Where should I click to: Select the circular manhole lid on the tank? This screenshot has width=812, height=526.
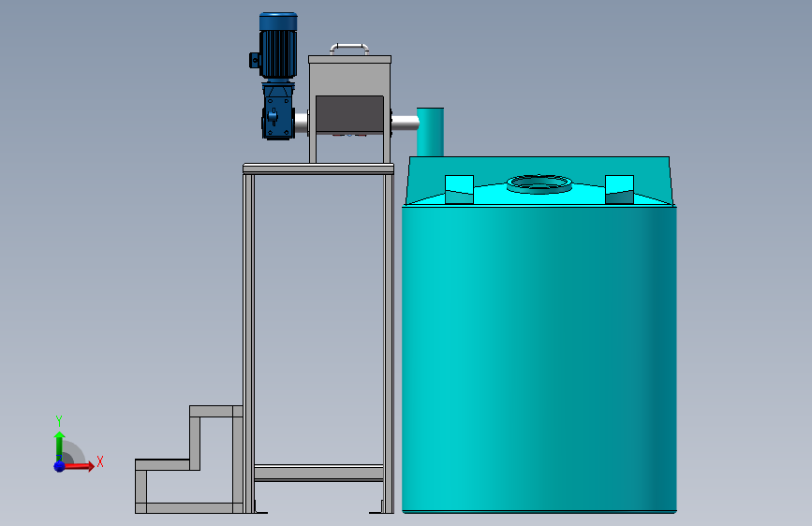pyautogui.click(x=539, y=183)
